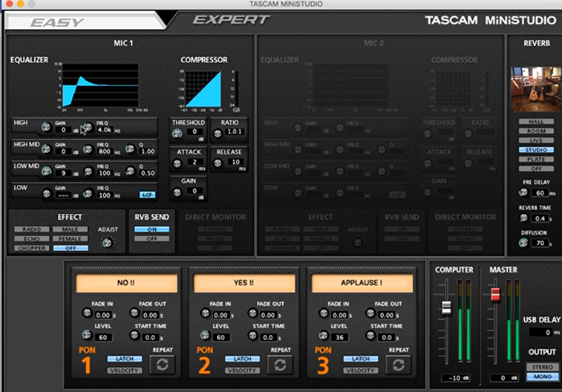The width and height of the screenshot is (562, 392).
Task: Select the FEMALE voice effect for MIC 1
Action: coord(71,238)
